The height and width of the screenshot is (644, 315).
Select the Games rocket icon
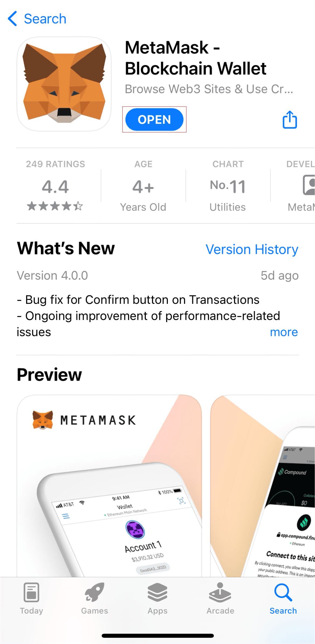pyautogui.click(x=94, y=592)
